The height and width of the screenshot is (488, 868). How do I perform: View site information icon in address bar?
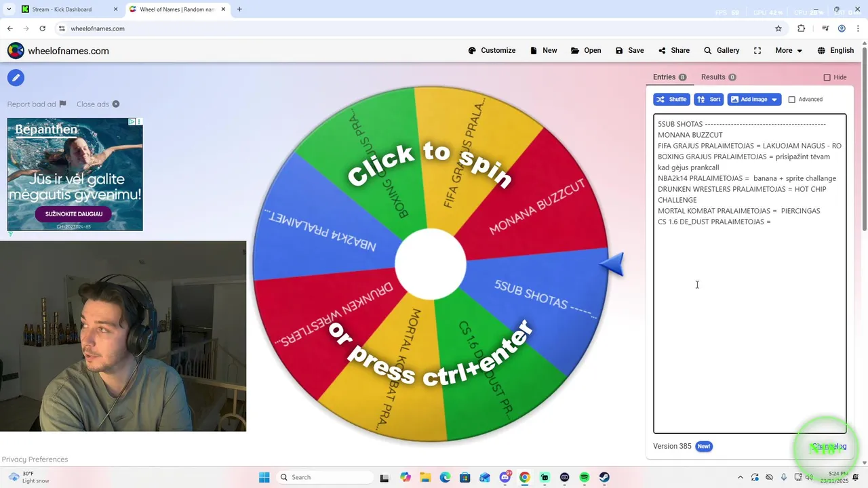[x=62, y=28]
